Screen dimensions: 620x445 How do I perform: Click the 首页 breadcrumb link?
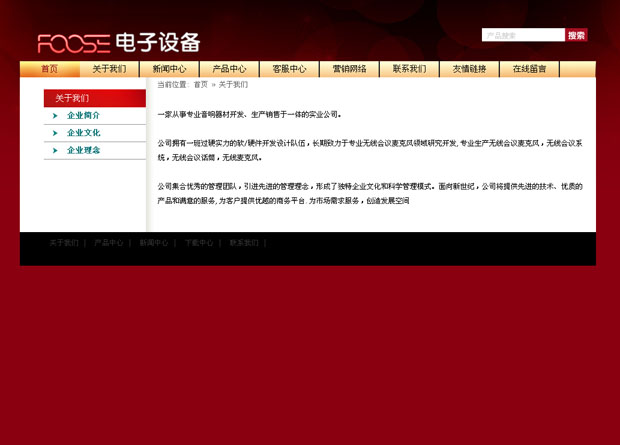200,86
